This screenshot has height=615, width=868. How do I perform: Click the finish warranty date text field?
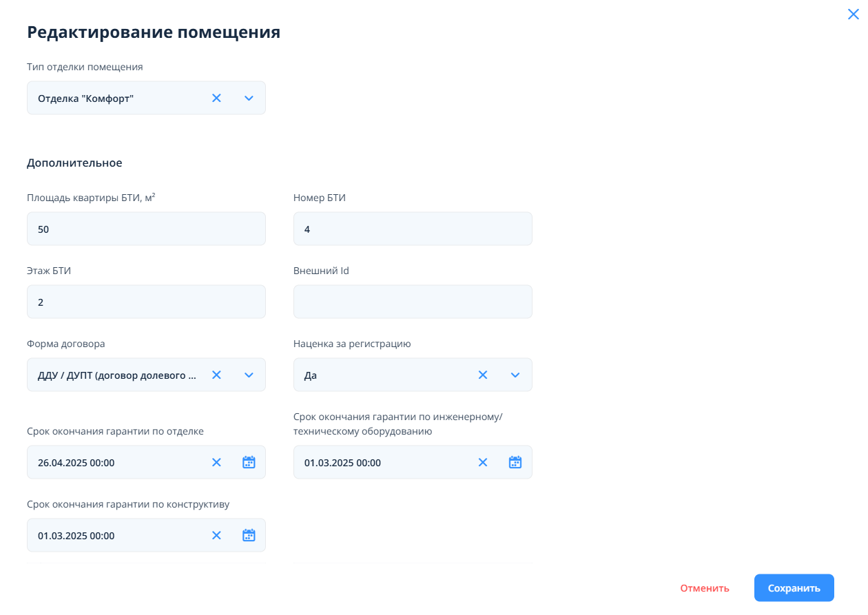(117, 463)
